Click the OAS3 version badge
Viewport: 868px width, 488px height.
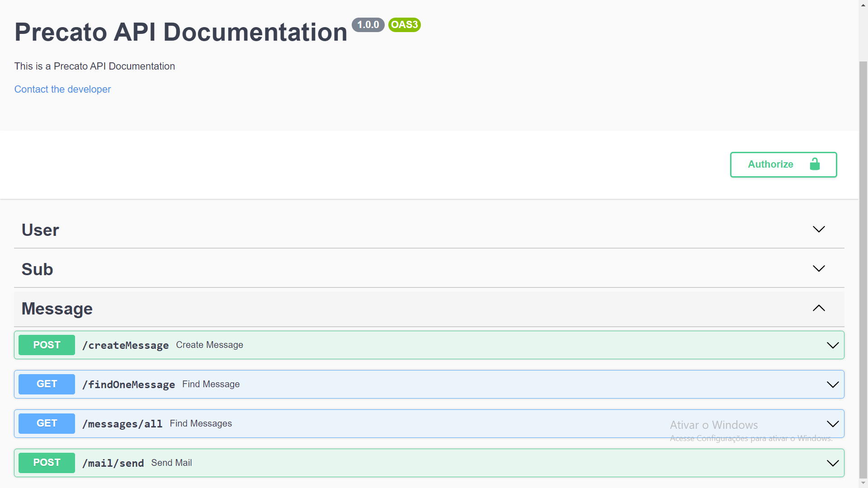404,25
